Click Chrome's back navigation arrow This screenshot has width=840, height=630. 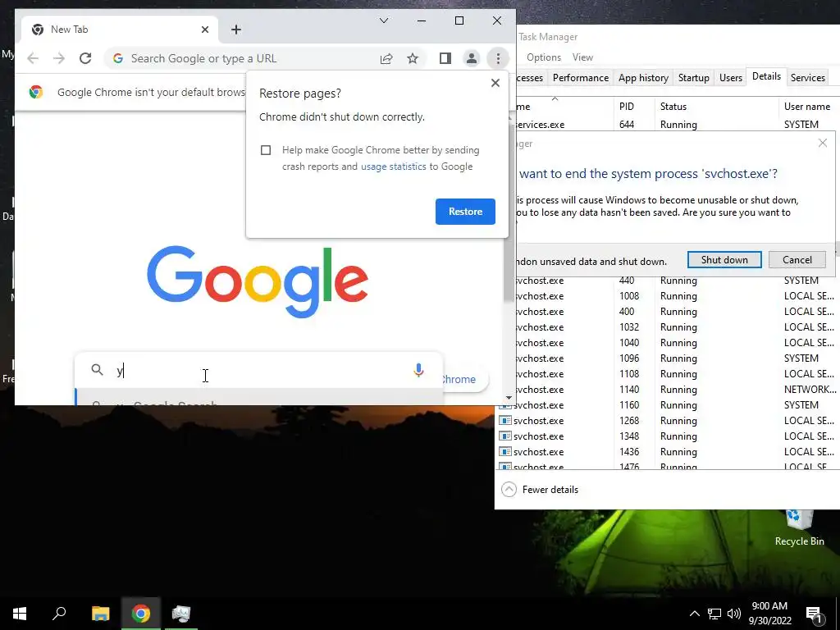pyautogui.click(x=33, y=58)
